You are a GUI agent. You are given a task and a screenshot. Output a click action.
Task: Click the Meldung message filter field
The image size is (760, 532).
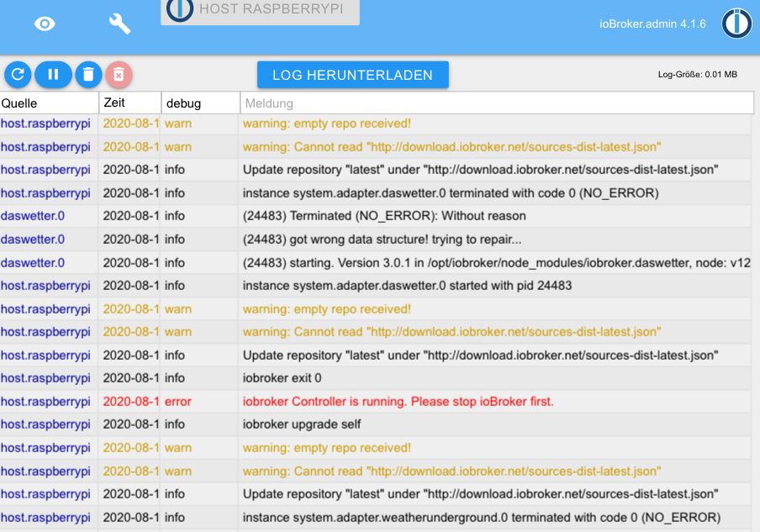(497, 103)
